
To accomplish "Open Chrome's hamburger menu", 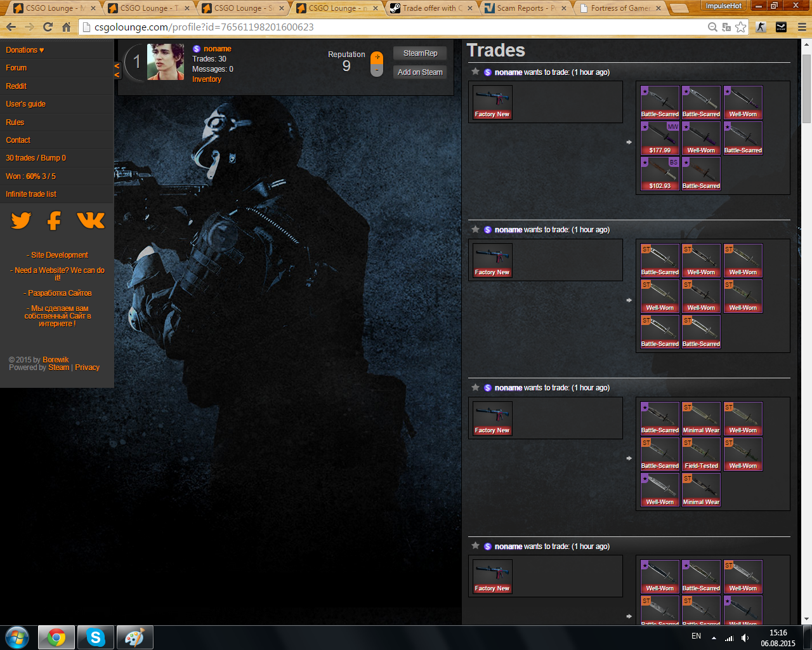I will click(x=802, y=27).
